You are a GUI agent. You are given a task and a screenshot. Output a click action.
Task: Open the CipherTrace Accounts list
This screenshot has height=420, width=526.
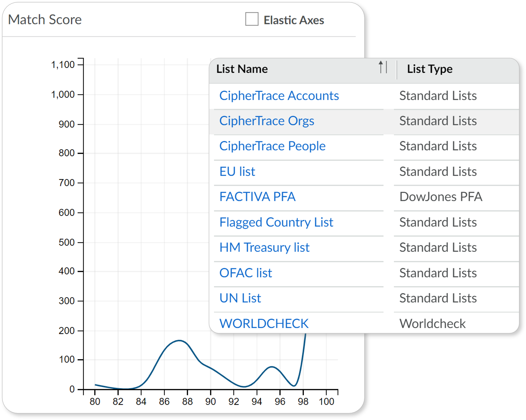279,95
